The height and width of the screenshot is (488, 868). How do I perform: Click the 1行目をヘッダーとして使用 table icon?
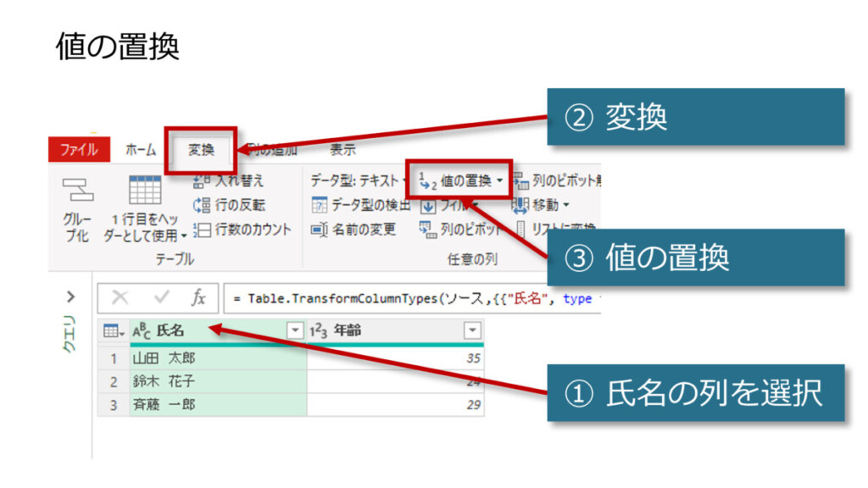(x=144, y=190)
